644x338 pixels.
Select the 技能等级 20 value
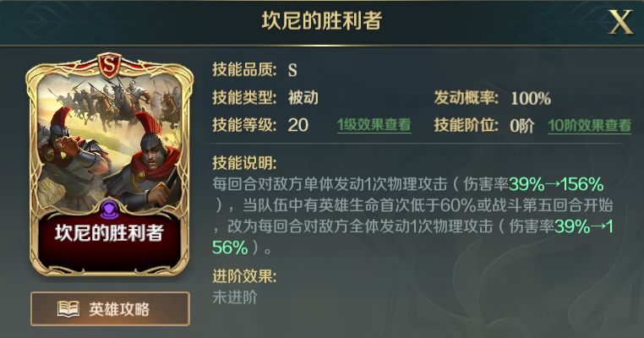click(297, 125)
